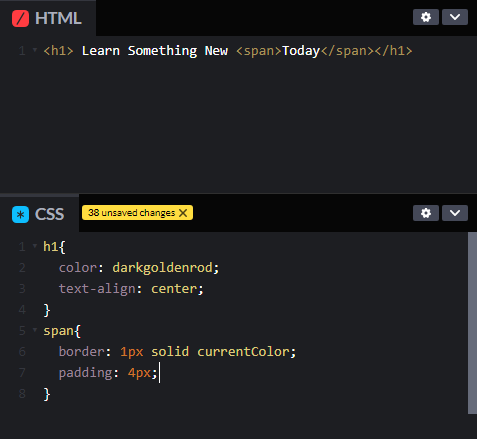Image resolution: width=477 pixels, height=439 pixels.
Task: Expand the CSS panel chevron dropdown
Action: click(455, 213)
